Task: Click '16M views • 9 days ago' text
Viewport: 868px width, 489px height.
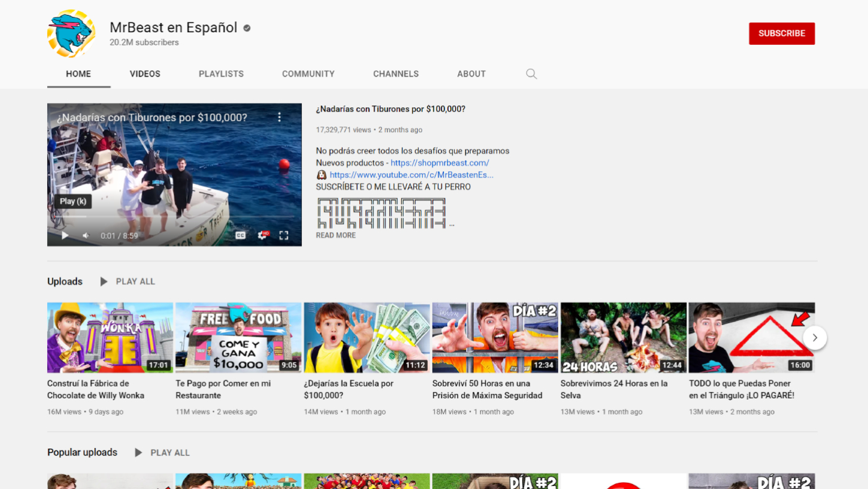Action: pos(86,412)
